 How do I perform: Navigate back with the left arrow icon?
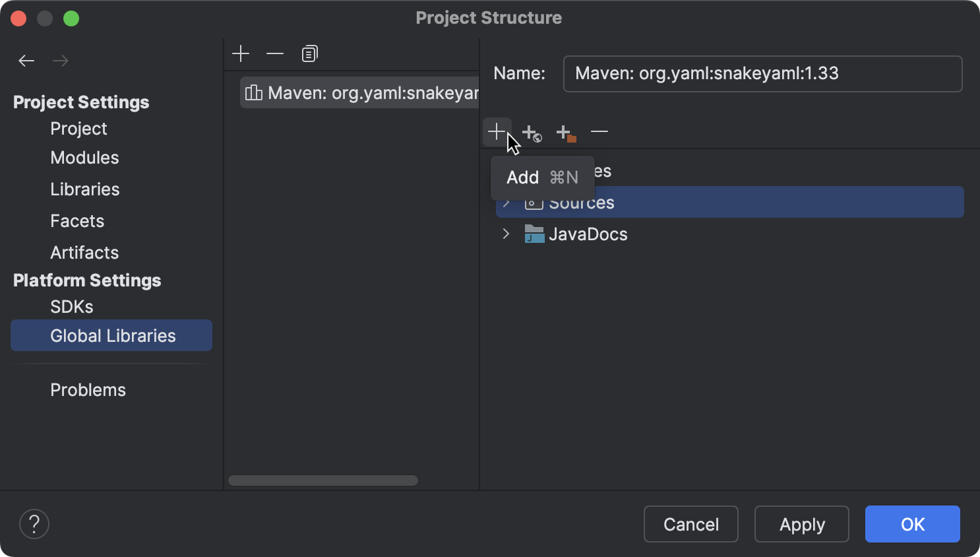26,60
